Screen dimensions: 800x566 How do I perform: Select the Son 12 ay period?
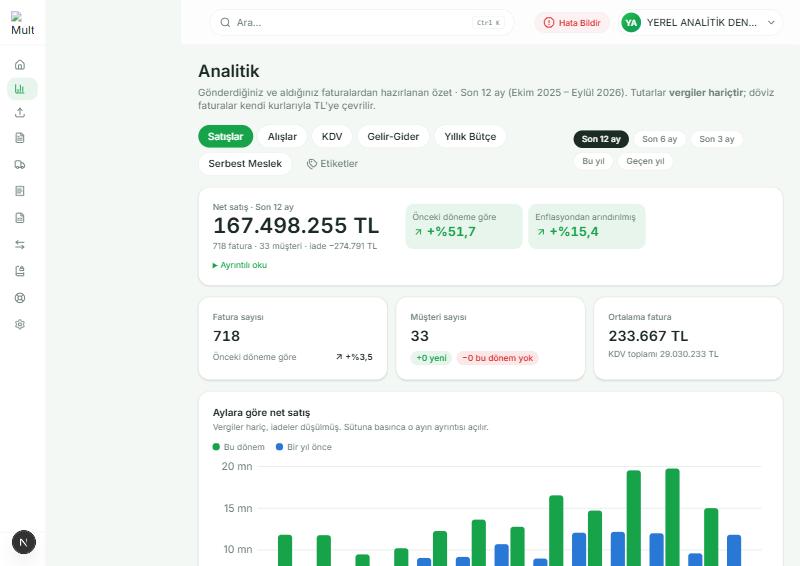pyautogui.click(x=601, y=139)
